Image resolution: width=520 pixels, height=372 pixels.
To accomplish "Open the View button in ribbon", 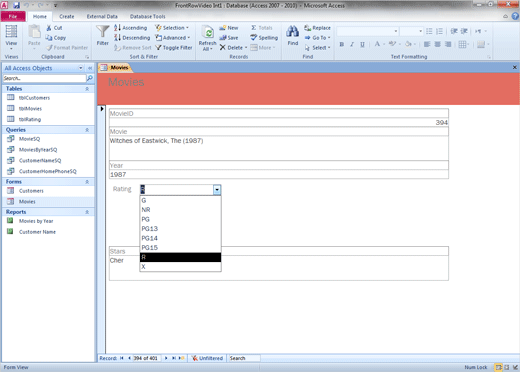I will [11, 37].
